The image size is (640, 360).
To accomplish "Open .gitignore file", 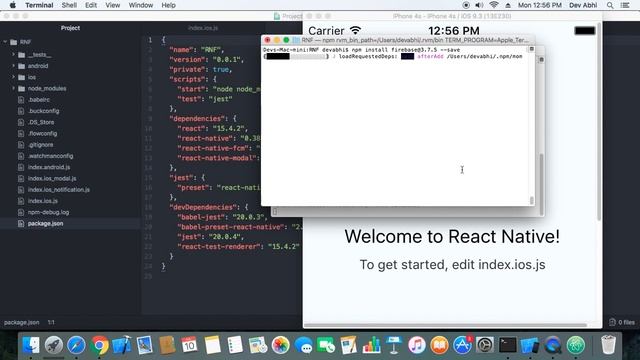I will tap(40, 144).
